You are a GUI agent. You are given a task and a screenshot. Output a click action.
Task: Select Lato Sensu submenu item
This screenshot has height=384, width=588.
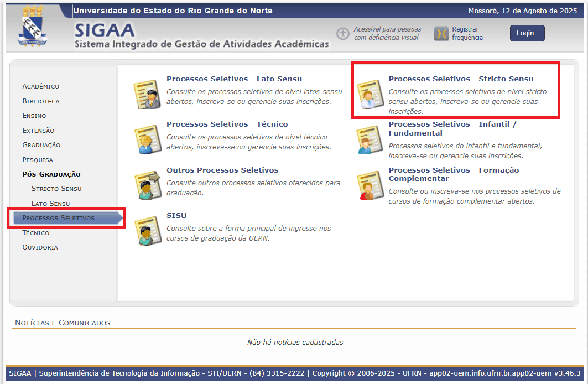click(x=51, y=204)
